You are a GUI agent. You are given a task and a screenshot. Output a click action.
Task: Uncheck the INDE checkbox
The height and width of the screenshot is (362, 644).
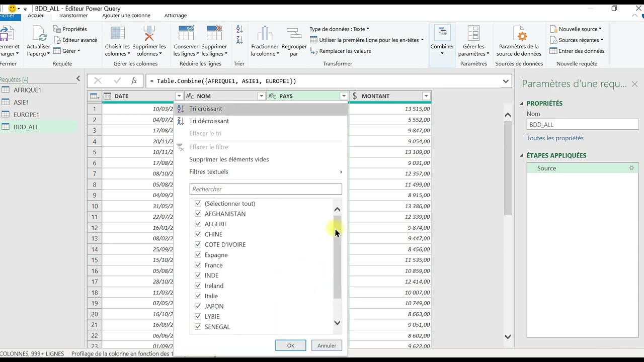[198, 276]
